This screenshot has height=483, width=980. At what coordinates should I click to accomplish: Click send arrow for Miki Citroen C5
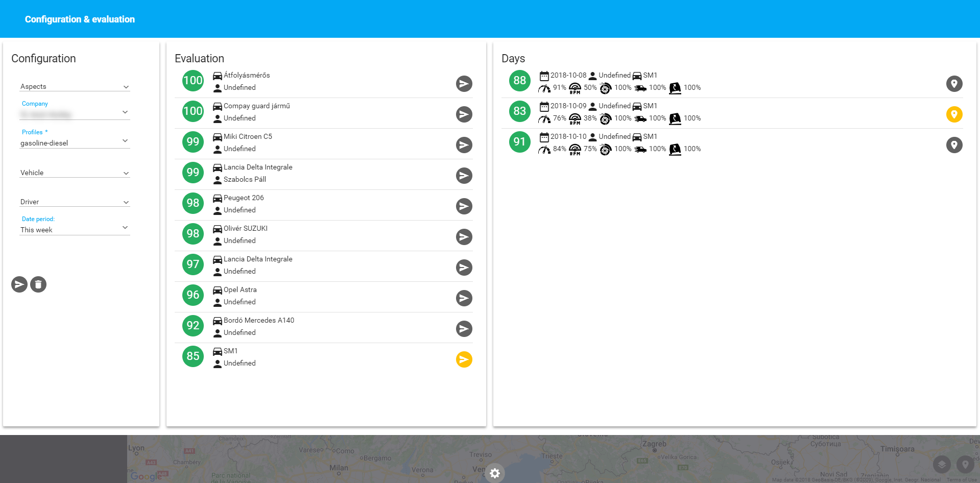464,145
